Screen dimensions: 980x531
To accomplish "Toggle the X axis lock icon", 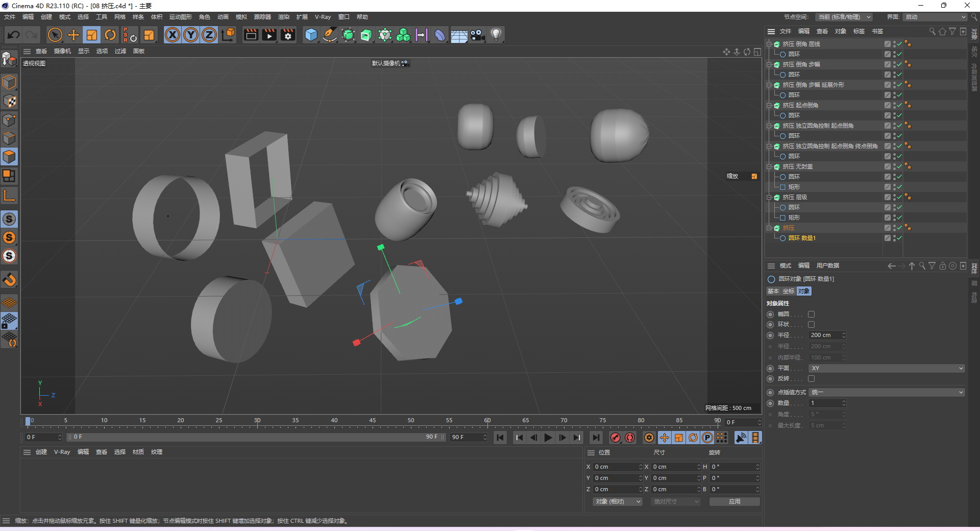I will point(173,35).
